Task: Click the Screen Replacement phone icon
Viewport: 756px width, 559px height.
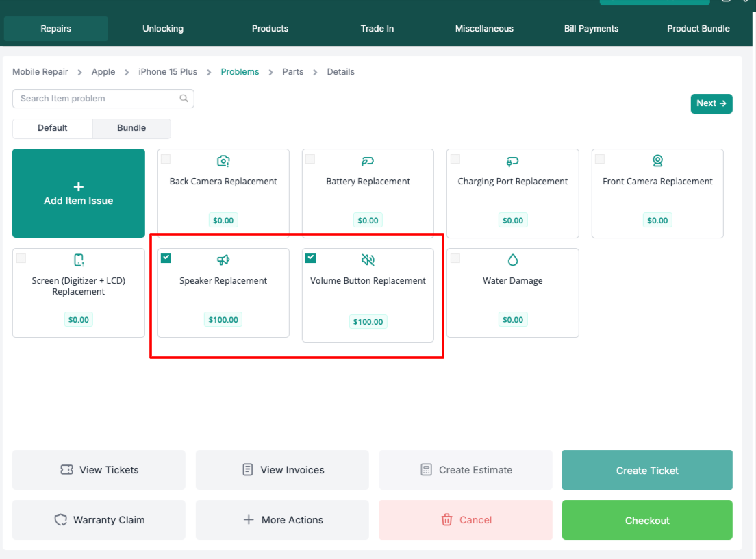Action: [x=79, y=260]
